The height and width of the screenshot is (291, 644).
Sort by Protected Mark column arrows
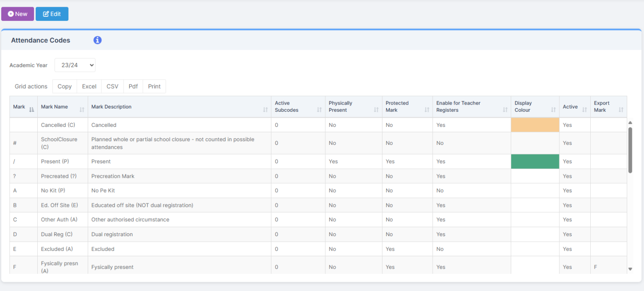point(427,109)
